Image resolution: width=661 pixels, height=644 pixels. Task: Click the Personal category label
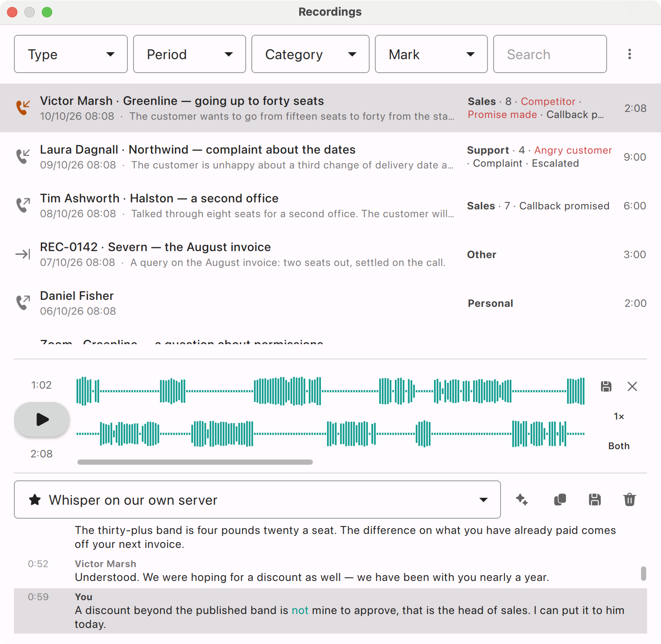[x=491, y=303]
